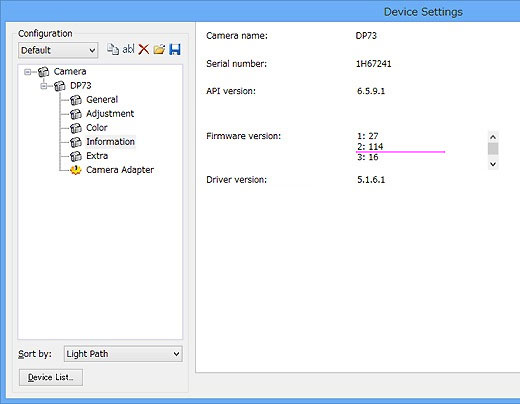Click the 'Driver version:' label
Image resolution: width=520 pixels, height=404 pixels.
[237, 180]
